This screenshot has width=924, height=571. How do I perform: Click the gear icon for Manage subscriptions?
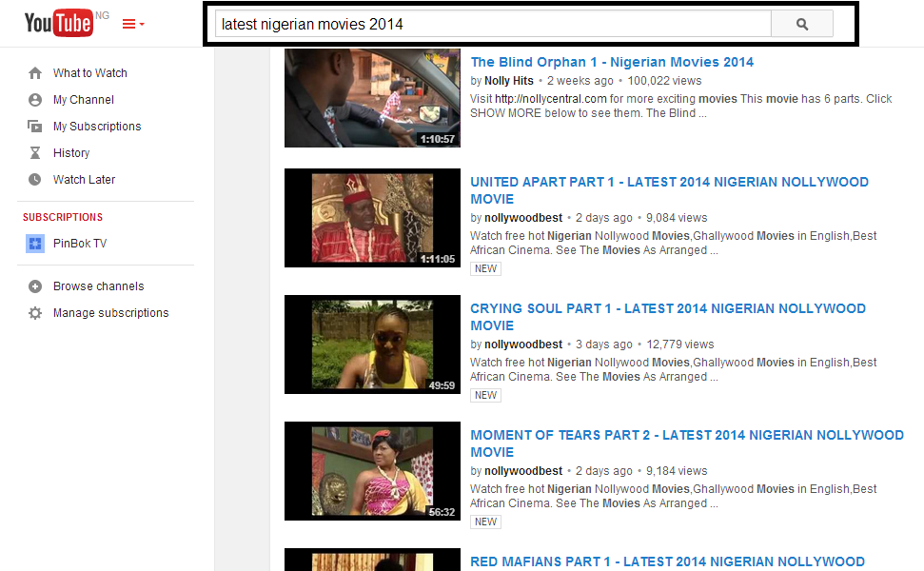(35, 313)
